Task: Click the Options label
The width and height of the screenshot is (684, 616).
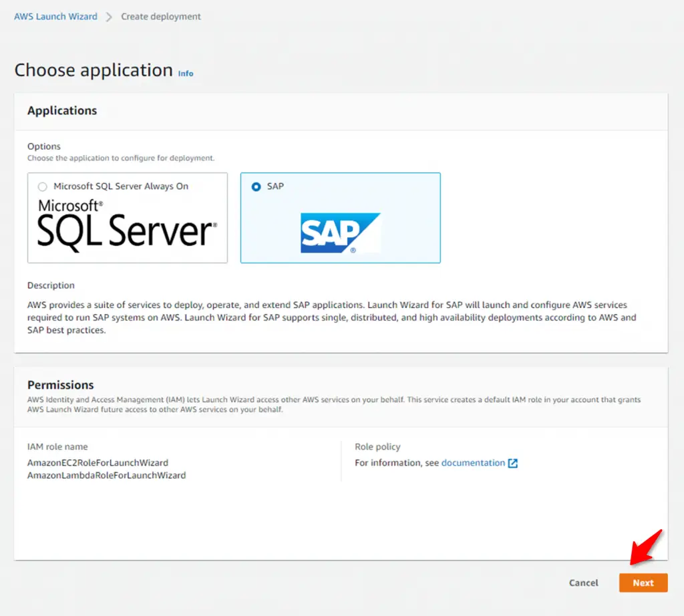Action: pos(44,146)
